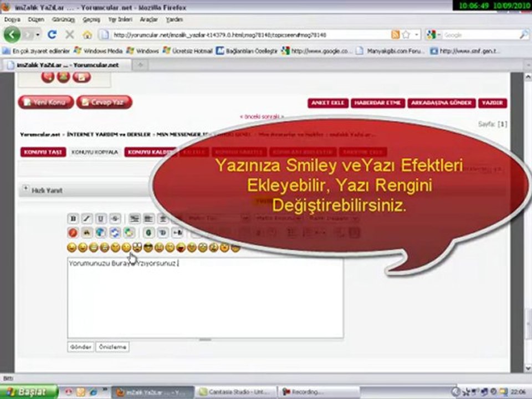Preview reply with Önizleme button

pyautogui.click(x=112, y=347)
